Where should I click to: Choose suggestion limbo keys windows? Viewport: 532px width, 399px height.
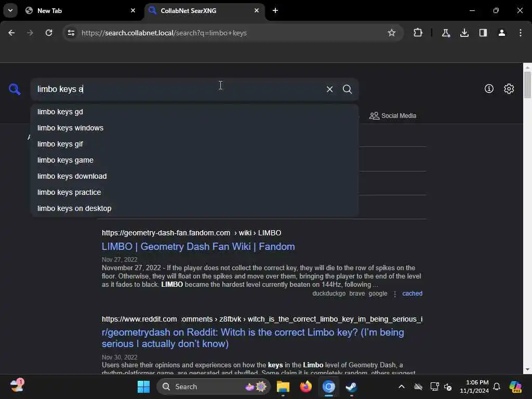(194, 128)
